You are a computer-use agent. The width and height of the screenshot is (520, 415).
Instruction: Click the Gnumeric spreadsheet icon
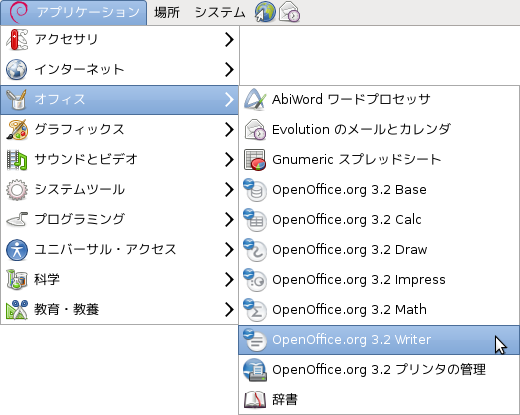[255, 160]
